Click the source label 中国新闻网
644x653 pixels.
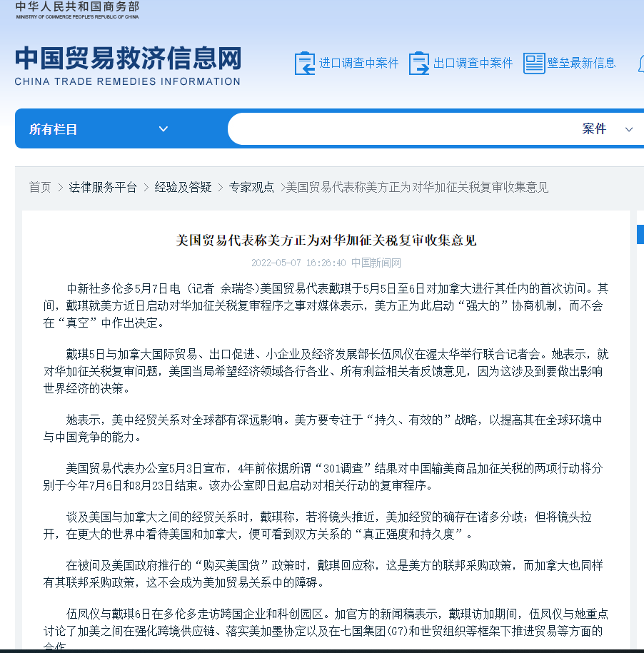pos(376,263)
